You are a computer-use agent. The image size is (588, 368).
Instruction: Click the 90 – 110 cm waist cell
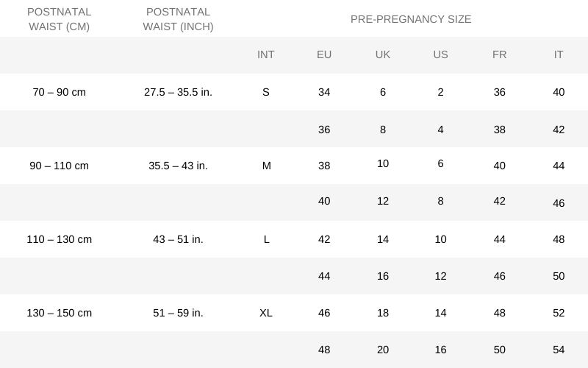(x=59, y=166)
